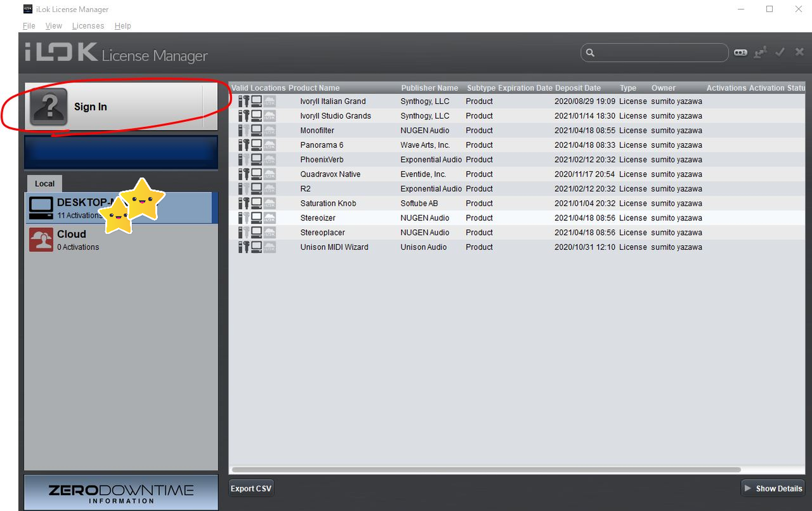Sort licenses by the Publisher Name column header

429,88
